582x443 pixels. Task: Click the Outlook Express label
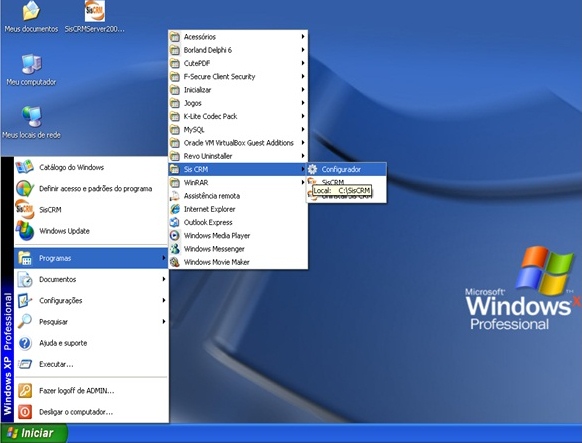tap(208, 222)
